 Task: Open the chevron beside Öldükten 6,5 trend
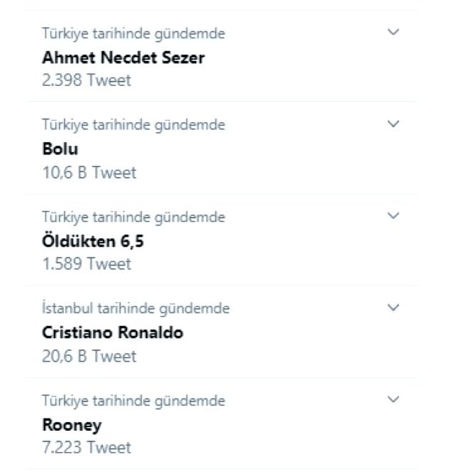coord(393,216)
